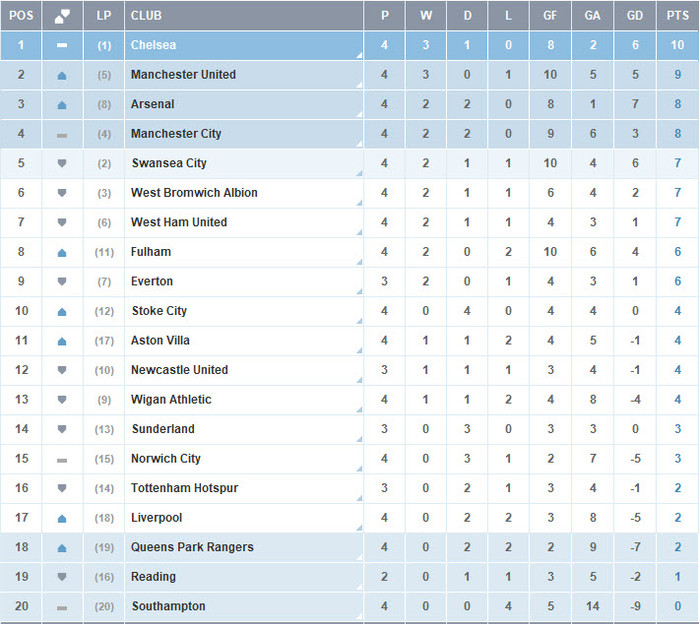The image size is (700, 624).
Task: Click the CLUB column header
Action: coord(146,16)
